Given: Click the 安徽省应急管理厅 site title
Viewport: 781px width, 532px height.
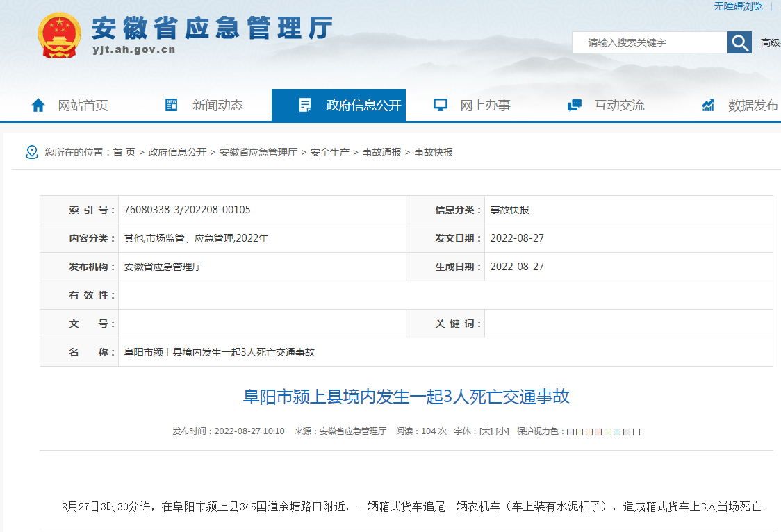Looking at the screenshot, I should (212, 27).
